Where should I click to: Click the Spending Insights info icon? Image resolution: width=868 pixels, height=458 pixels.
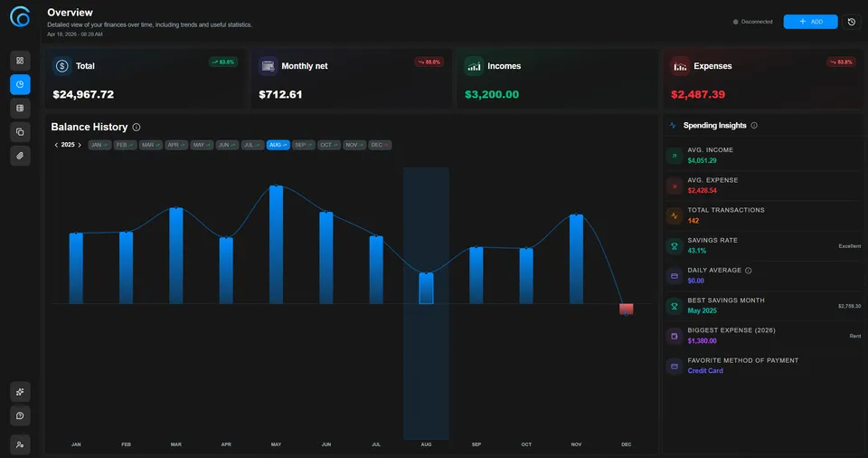point(754,126)
